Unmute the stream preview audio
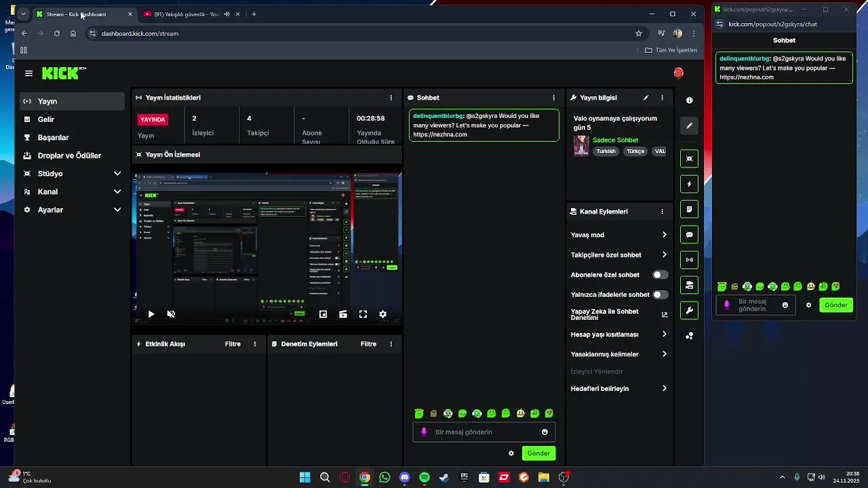The image size is (868, 488). click(x=171, y=314)
